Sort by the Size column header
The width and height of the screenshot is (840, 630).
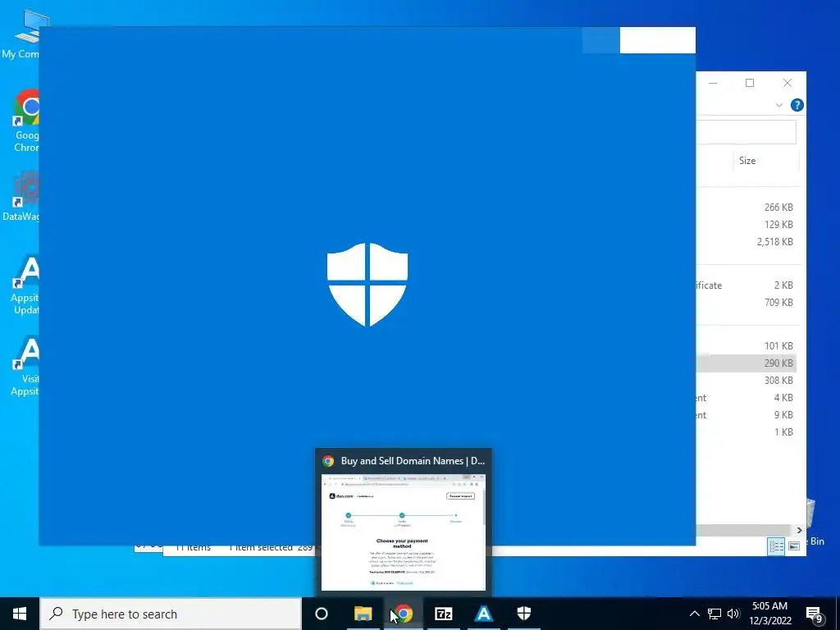[766, 161]
